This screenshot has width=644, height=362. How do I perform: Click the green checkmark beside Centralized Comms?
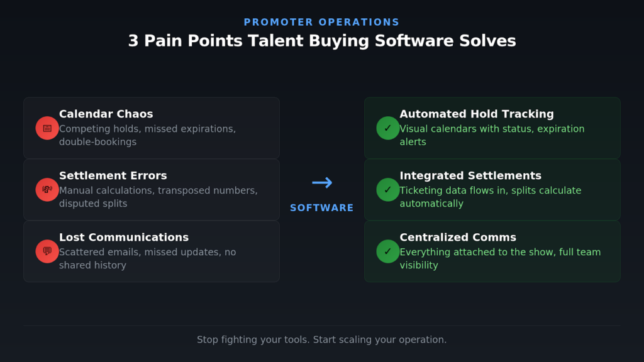pyautogui.click(x=388, y=251)
